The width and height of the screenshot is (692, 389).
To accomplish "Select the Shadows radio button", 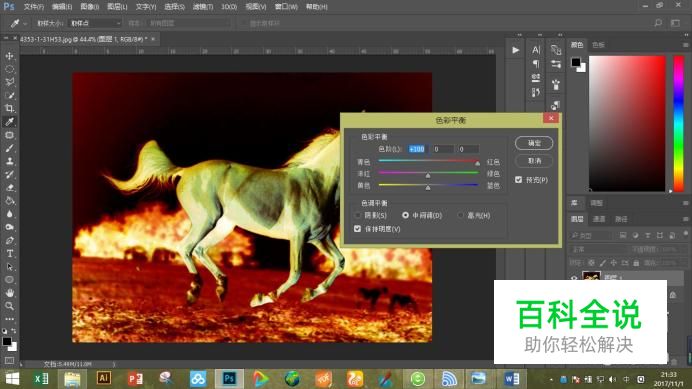I will (x=358, y=215).
